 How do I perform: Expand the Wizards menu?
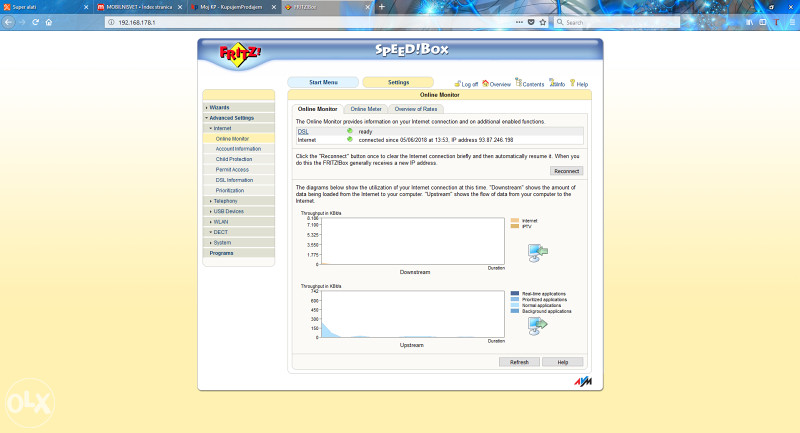[239, 108]
